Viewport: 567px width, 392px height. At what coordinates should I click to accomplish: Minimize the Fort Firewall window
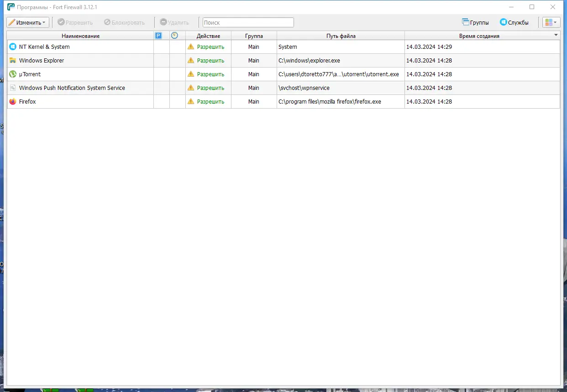(511, 7)
